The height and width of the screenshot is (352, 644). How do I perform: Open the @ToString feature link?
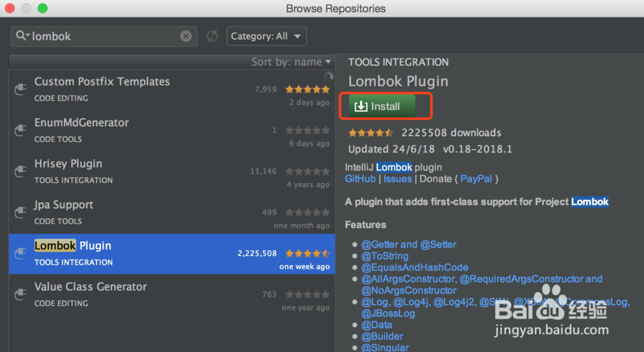point(385,256)
